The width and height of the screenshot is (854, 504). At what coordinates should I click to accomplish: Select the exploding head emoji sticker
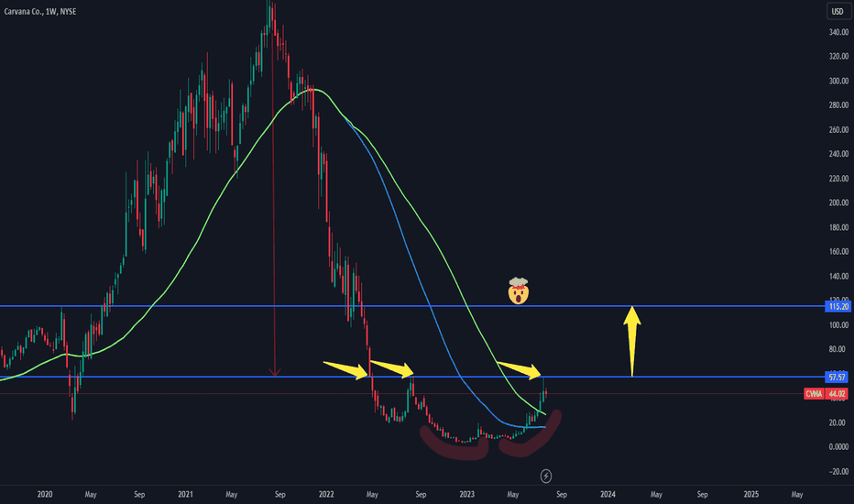click(x=518, y=290)
